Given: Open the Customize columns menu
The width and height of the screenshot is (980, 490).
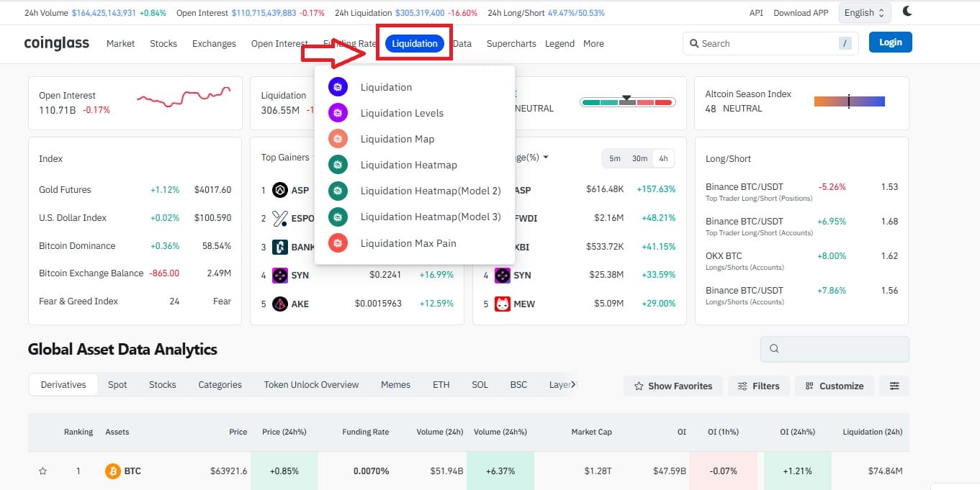Looking at the screenshot, I should point(835,386).
